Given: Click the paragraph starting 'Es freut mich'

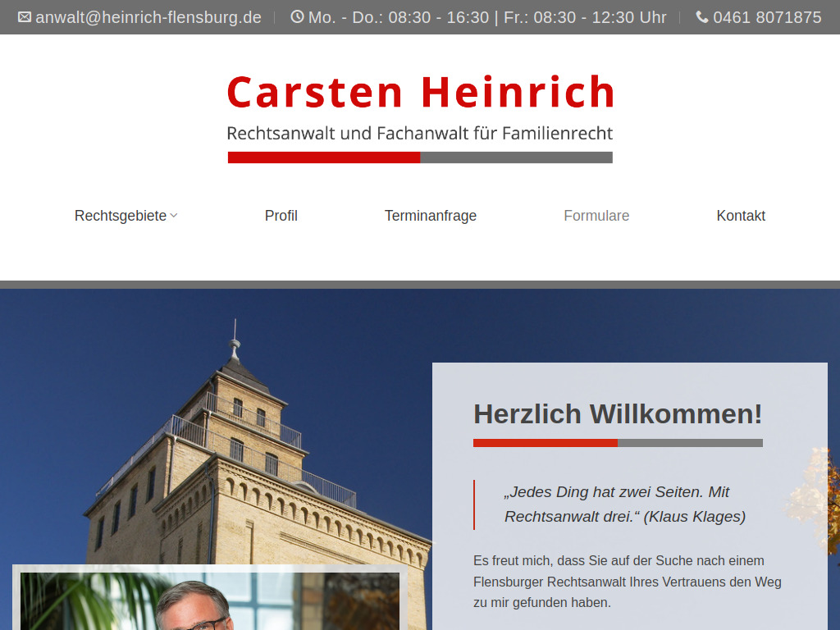Looking at the screenshot, I should pos(628,582).
